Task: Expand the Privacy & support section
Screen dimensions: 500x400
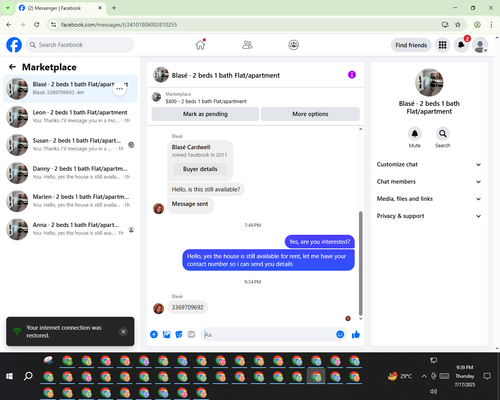Action: coord(429,216)
